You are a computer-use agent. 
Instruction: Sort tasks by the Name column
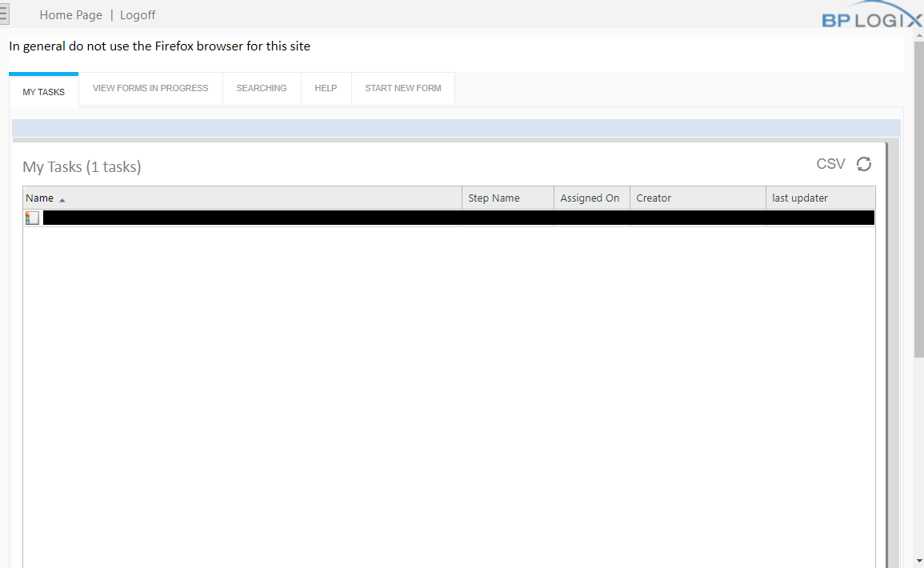click(40, 198)
